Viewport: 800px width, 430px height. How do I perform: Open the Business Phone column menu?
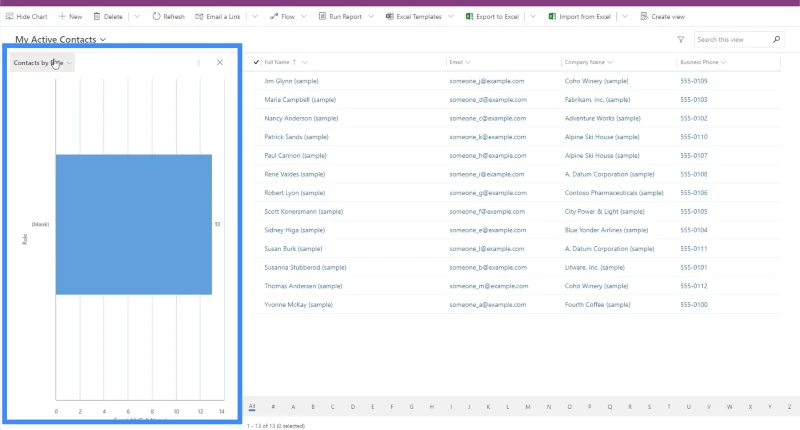[x=703, y=62]
